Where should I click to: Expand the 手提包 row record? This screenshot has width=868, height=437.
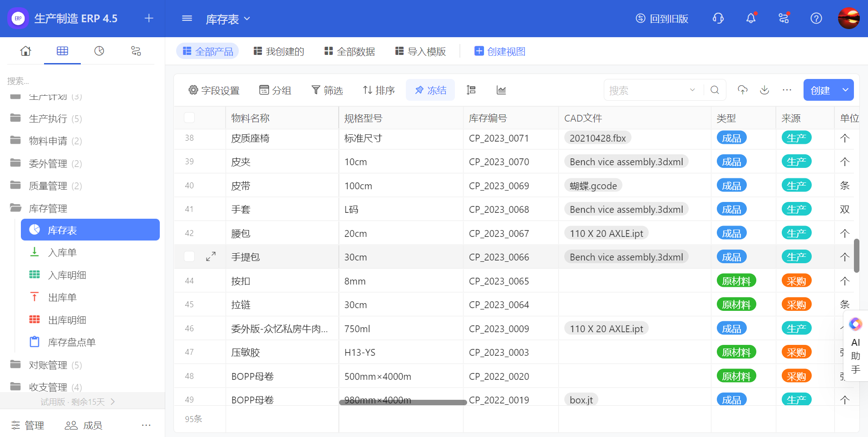(211, 257)
